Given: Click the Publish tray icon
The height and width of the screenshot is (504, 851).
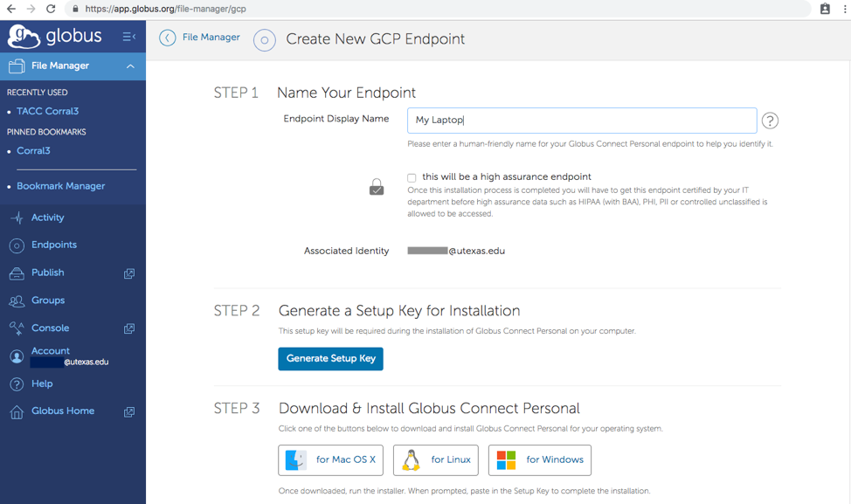Looking at the screenshot, I should 17,273.
